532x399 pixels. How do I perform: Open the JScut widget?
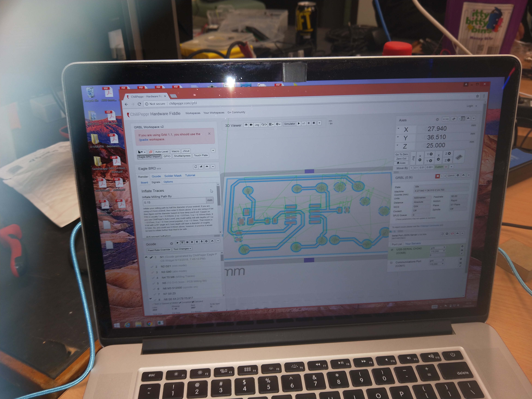coord(186,151)
